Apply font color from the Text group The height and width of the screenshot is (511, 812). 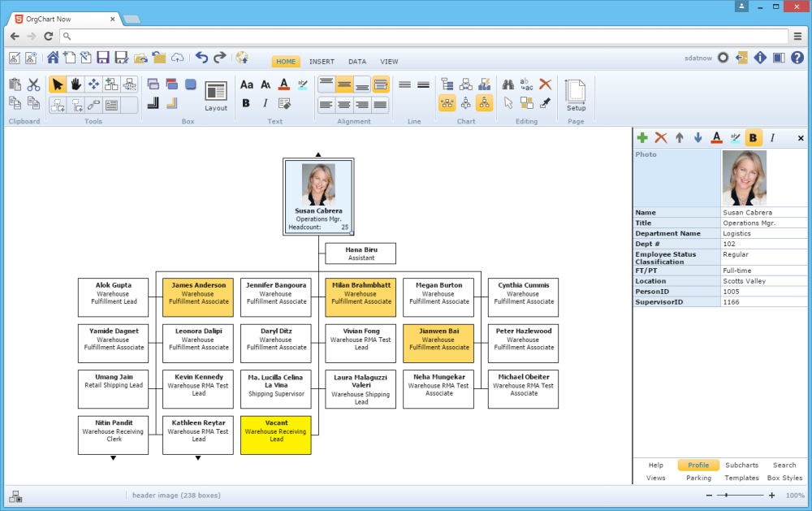pos(282,84)
